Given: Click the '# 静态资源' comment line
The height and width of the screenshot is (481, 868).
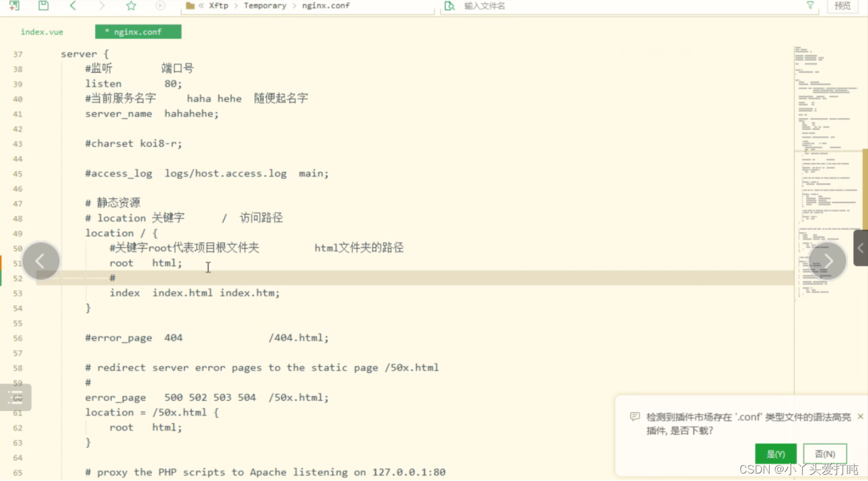Looking at the screenshot, I should [x=112, y=203].
